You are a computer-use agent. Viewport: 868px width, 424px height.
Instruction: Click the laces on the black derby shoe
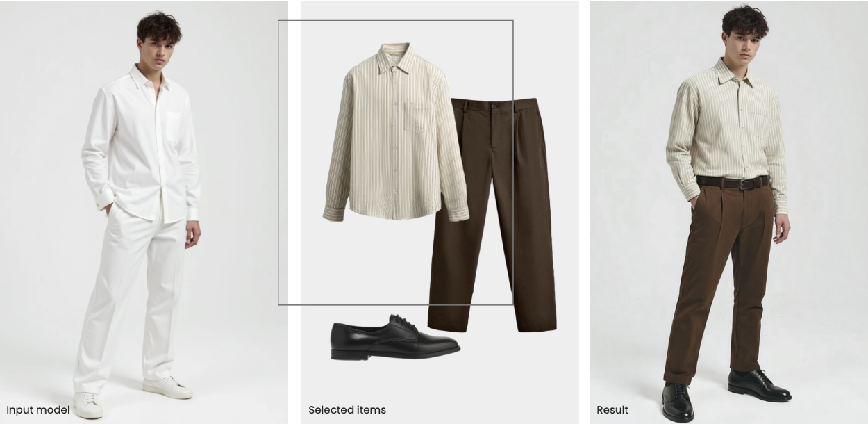pyautogui.click(x=404, y=323)
